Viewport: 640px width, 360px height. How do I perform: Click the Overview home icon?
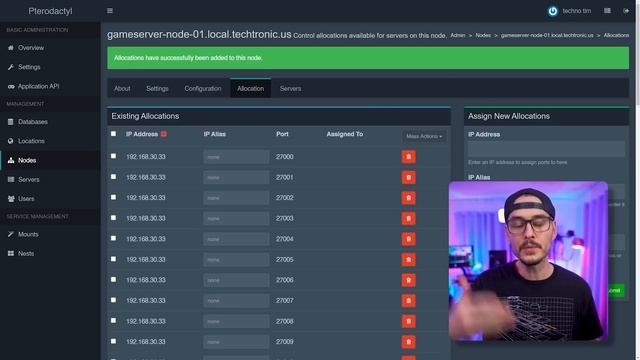click(11, 48)
